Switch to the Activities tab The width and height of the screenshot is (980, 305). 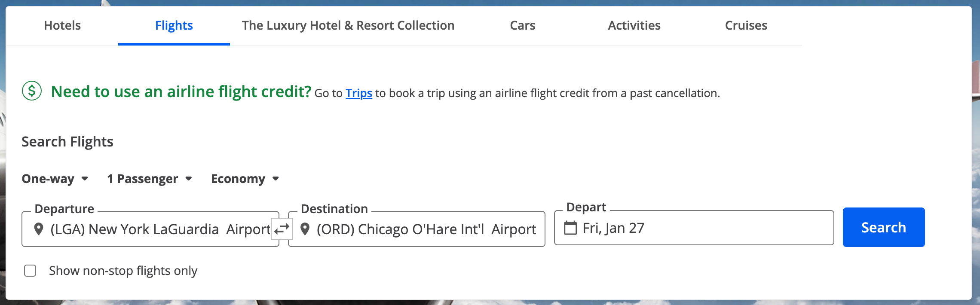[634, 25]
